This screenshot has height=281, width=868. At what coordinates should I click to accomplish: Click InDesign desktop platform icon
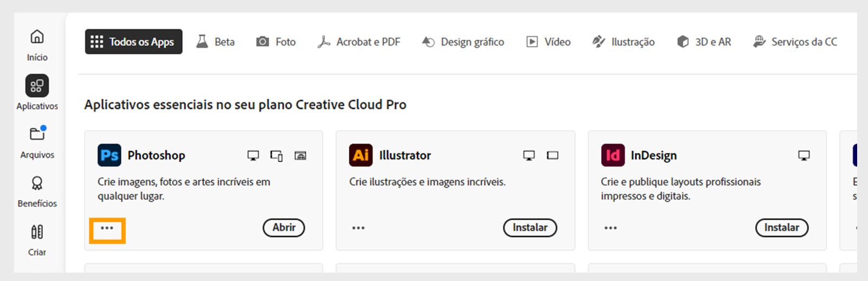tap(804, 156)
